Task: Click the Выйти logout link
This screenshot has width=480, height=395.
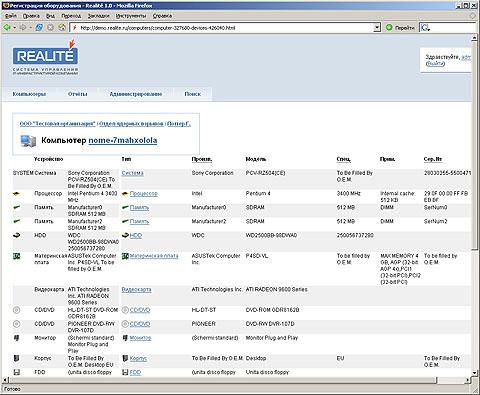Action: 435,63
